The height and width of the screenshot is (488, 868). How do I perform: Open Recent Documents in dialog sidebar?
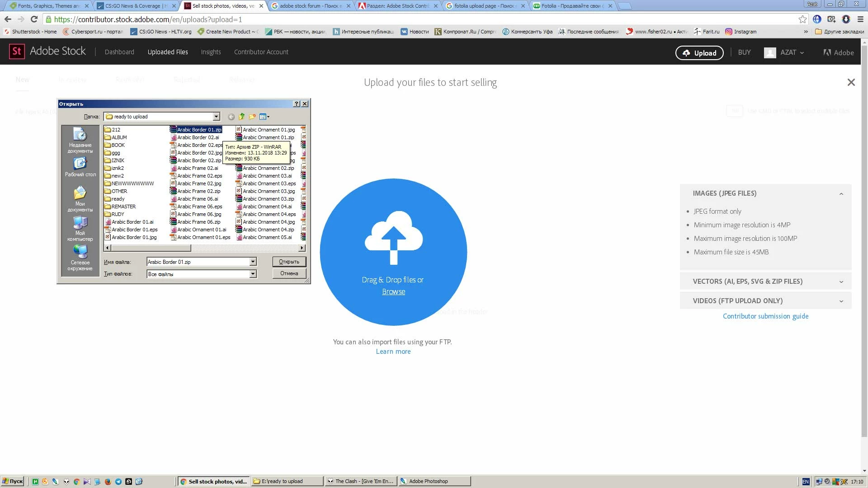pyautogui.click(x=80, y=140)
